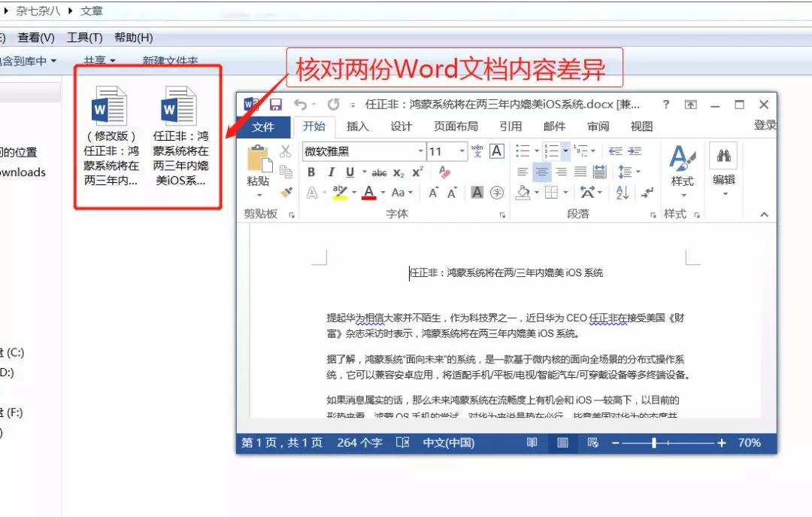Click the sort A-Z icon
The image size is (812, 517).
621,192
